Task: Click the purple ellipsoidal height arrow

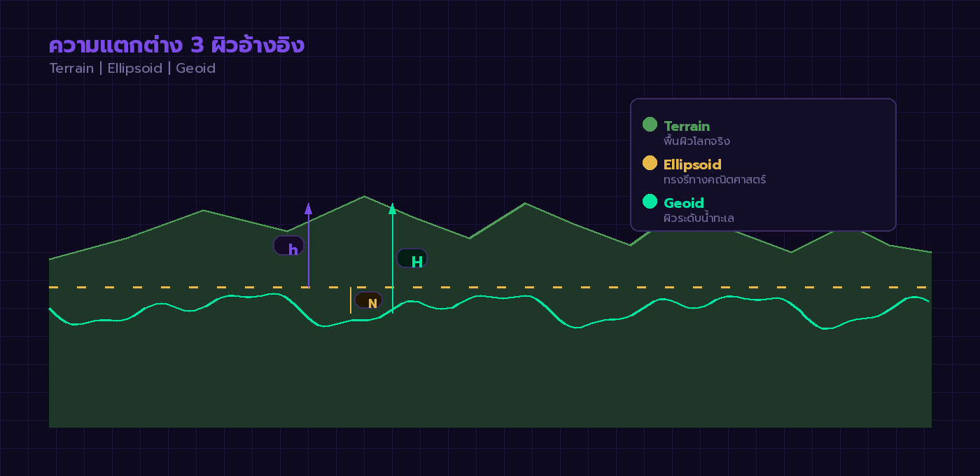Action: 308,245
